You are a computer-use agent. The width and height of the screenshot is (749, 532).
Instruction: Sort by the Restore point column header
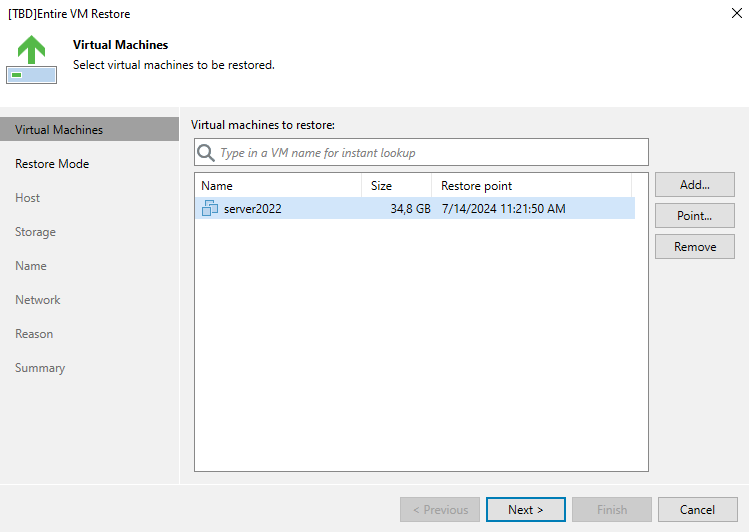(532, 186)
